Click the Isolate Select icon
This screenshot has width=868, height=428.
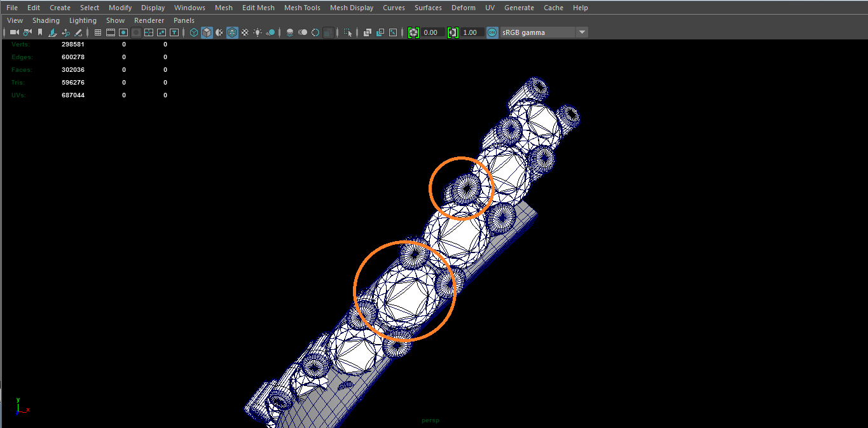click(348, 32)
